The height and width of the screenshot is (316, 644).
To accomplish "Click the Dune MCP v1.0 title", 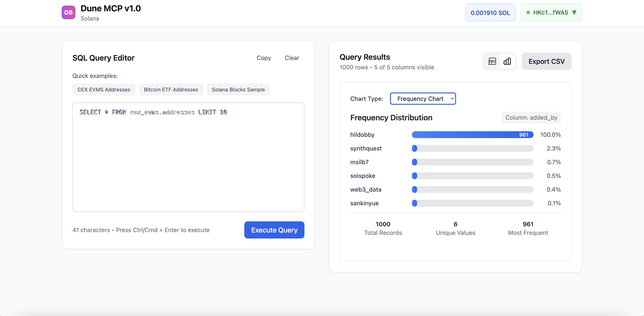I will coord(110,9).
